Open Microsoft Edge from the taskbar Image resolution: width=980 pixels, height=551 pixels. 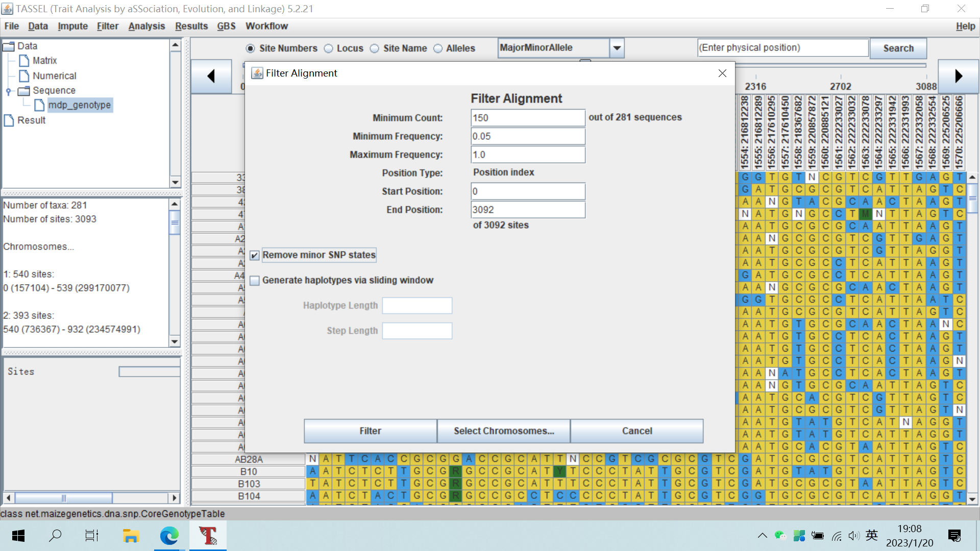(169, 535)
